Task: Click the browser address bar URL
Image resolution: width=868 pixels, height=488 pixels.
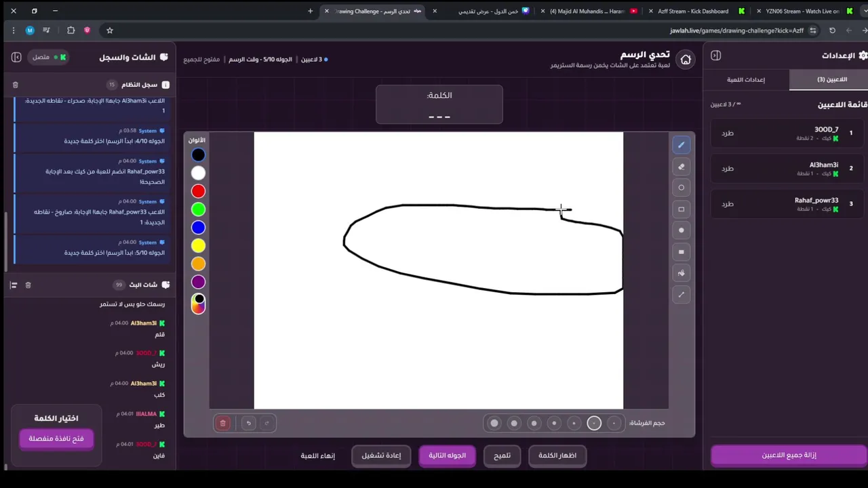Action: click(736, 30)
